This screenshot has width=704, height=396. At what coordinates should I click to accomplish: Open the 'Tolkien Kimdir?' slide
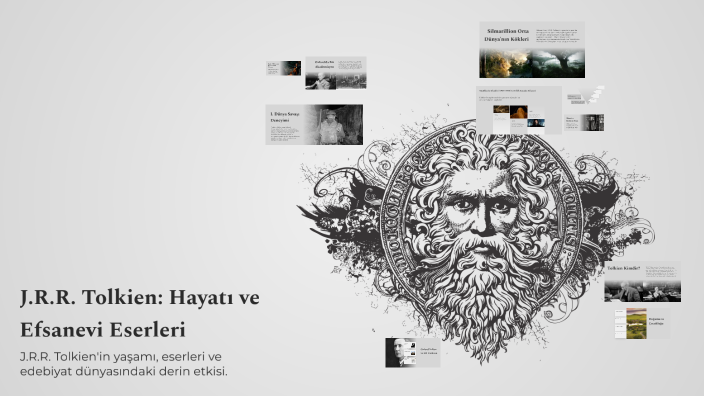642,282
